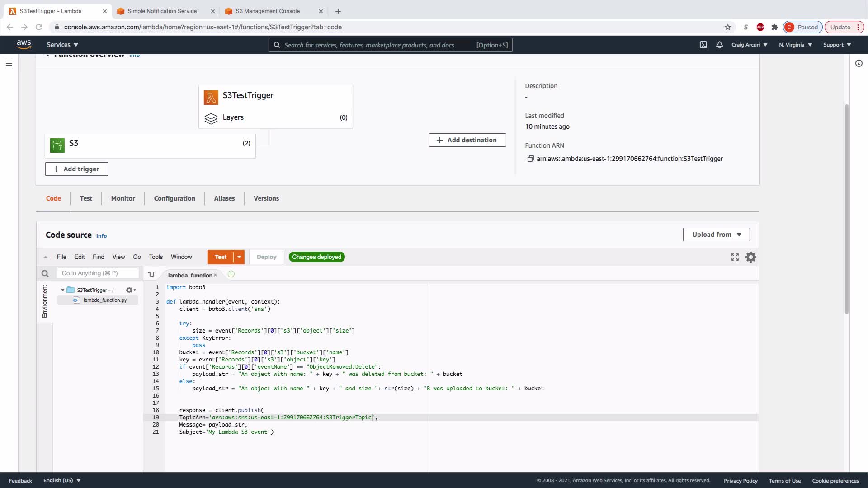
Task: Click the editor search magnifier icon
Action: (x=45, y=273)
